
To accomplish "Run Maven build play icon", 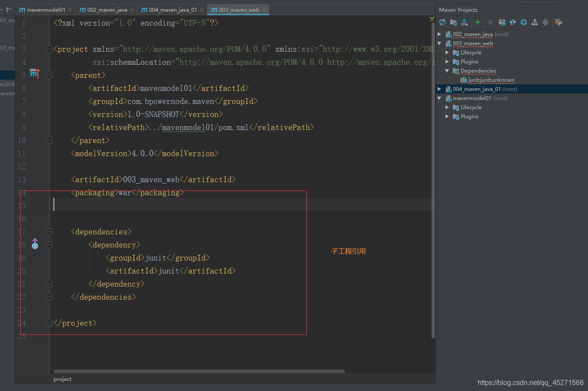I will pos(491,22).
